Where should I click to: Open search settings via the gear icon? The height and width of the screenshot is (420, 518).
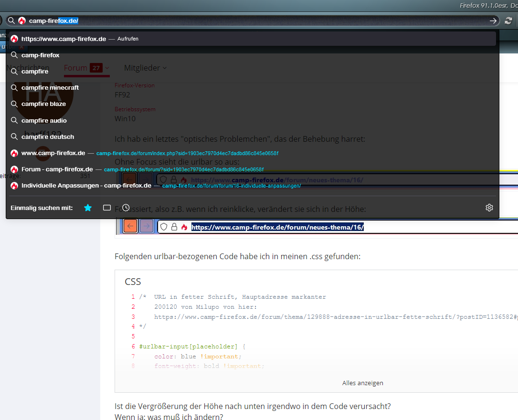489,208
